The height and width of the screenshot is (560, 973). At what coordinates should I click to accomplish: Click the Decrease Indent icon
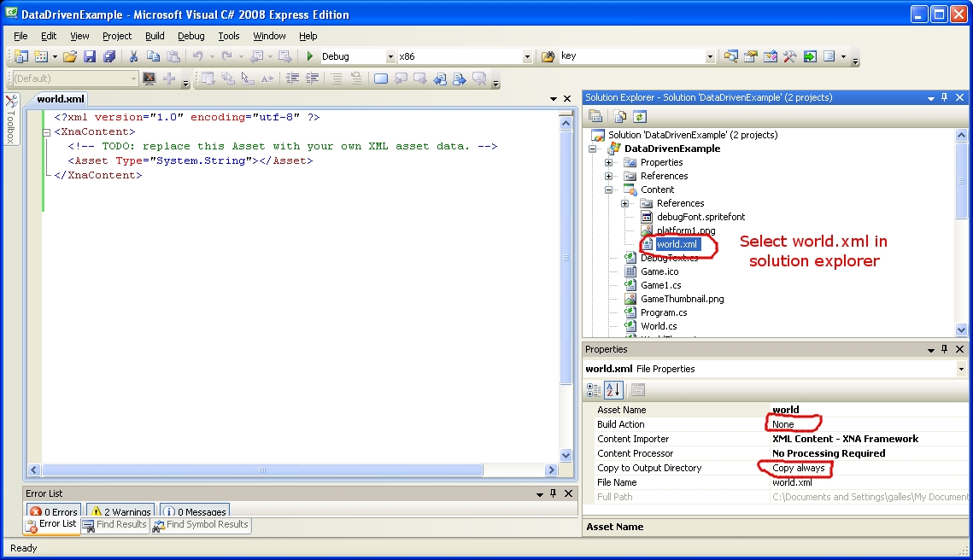[x=292, y=79]
